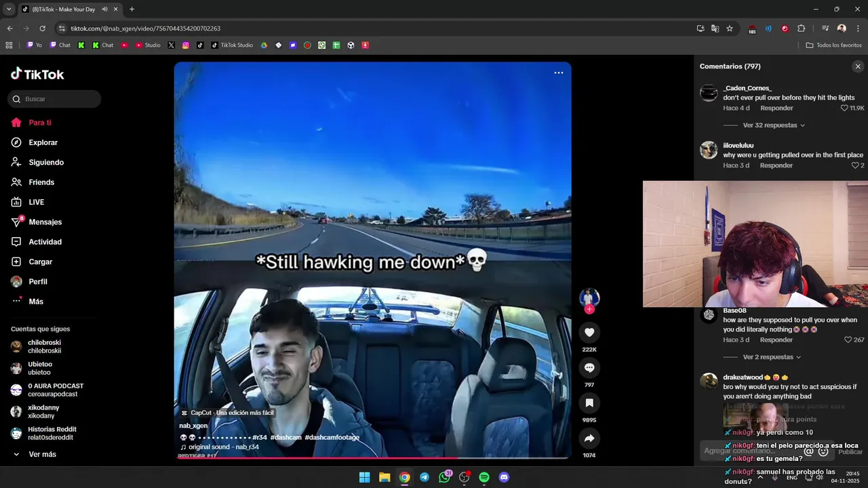The height and width of the screenshot is (488, 868).
Task: Expand Ver 2 respuestas replies
Action: point(772,357)
